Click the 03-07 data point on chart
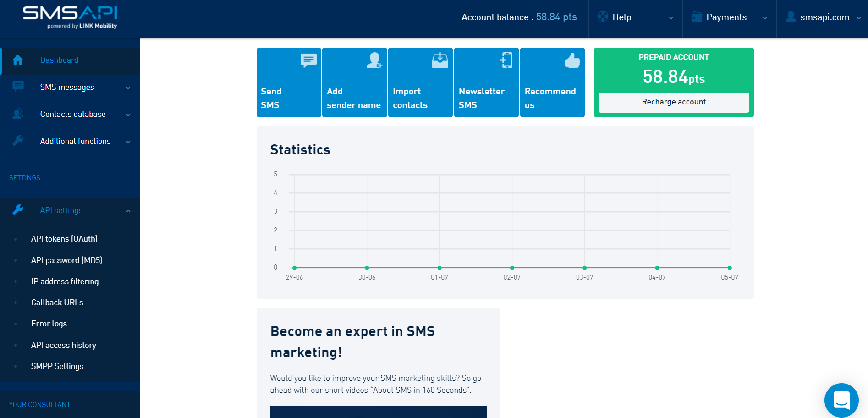Screen dimensions: 868x418 pyautogui.click(x=584, y=268)
